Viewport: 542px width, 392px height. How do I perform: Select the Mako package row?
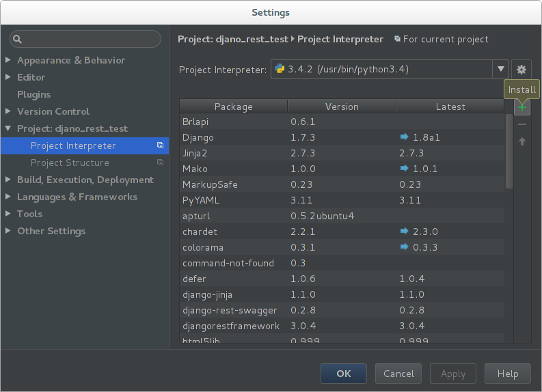[x=342, y=169]
